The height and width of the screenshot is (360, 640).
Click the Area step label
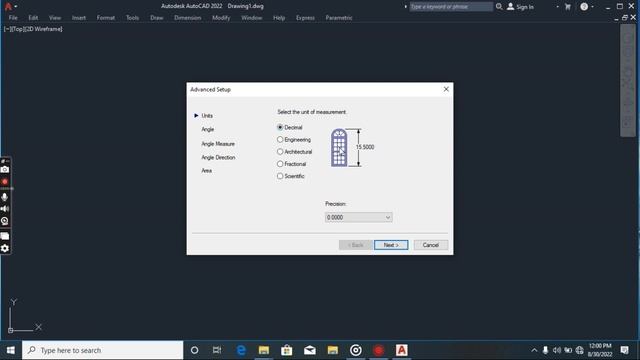207,171
